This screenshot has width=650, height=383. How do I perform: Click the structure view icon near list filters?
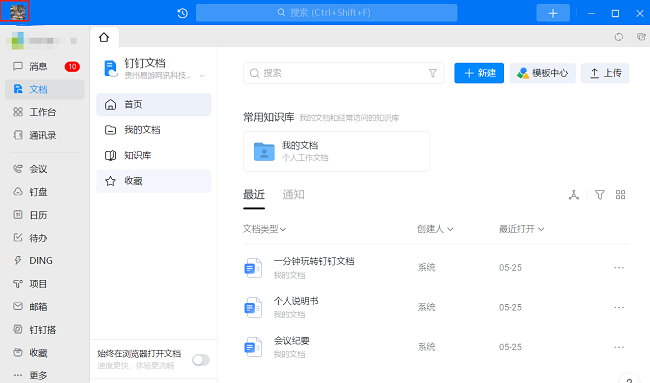(574, 195)
